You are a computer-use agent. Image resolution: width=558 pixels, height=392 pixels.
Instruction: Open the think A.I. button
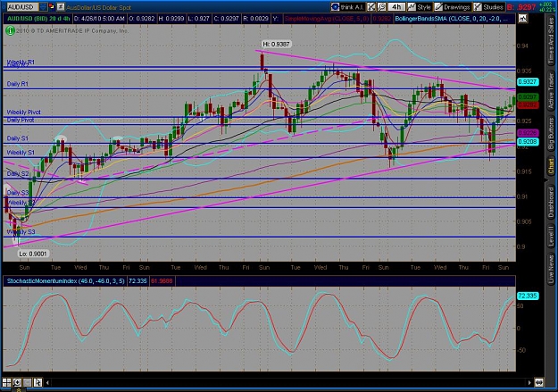pyautogui.click(x=347, y=7)
